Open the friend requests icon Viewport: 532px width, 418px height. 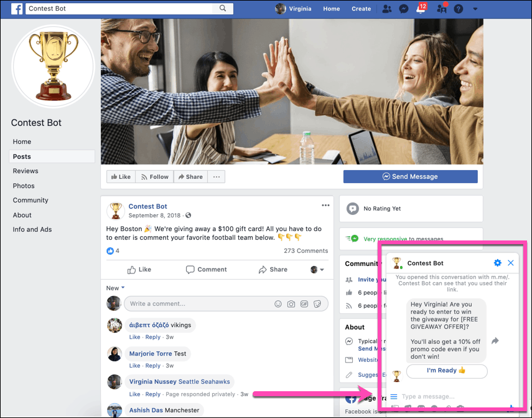pos(387,9)
